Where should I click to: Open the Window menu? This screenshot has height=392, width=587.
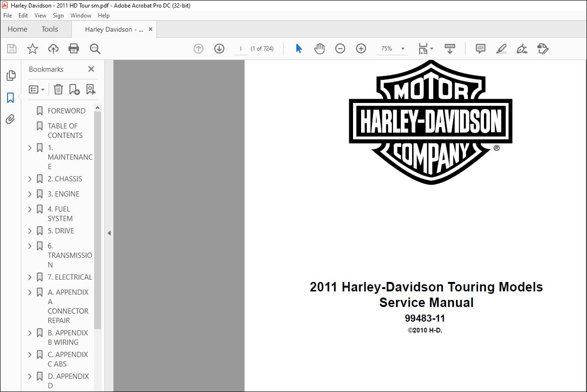[81, 16]
